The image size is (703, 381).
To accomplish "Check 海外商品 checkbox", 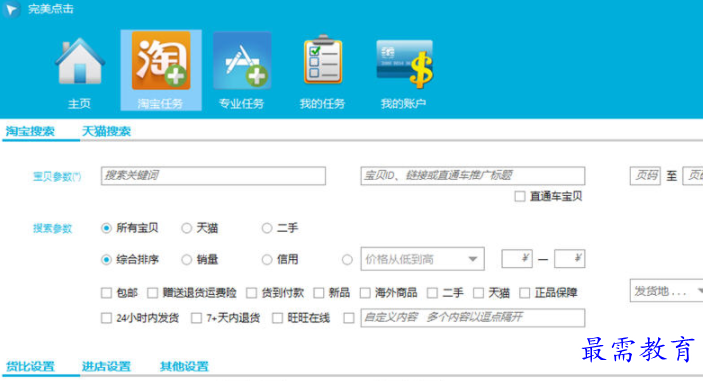I will pos(365,293).
